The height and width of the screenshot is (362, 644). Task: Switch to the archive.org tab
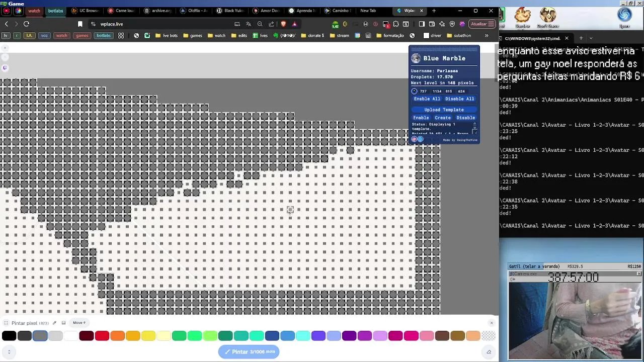(x=158, y=11)
